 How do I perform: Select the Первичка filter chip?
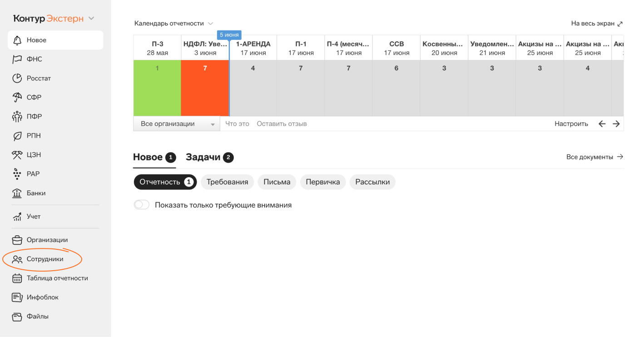click(x=323, y=182)
